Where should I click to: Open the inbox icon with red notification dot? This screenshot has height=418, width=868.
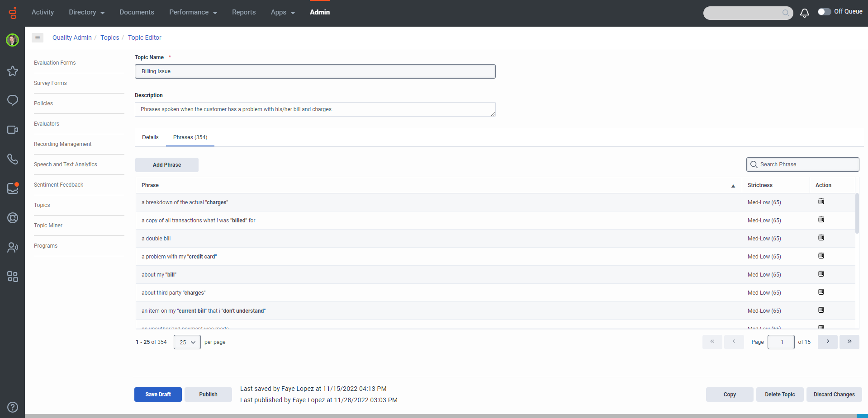12,188
